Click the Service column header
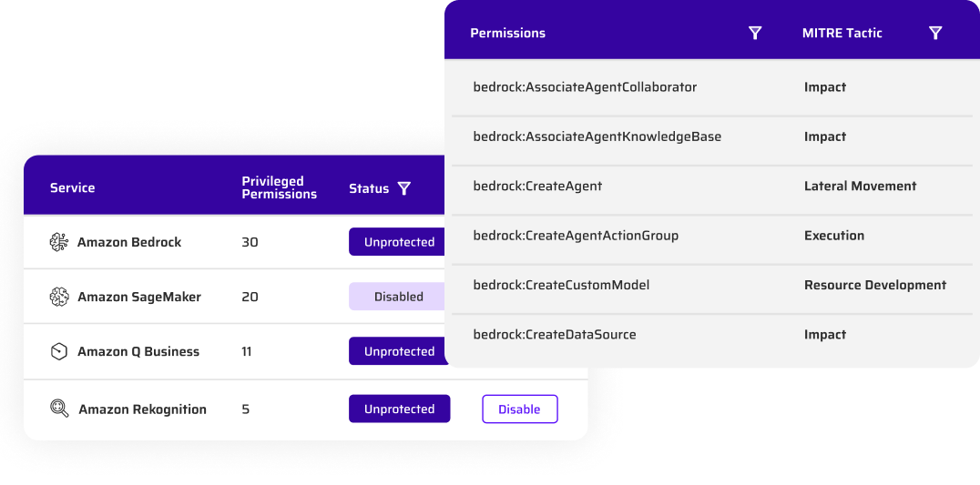Screen dimensions: 980x485 [73, 187]
